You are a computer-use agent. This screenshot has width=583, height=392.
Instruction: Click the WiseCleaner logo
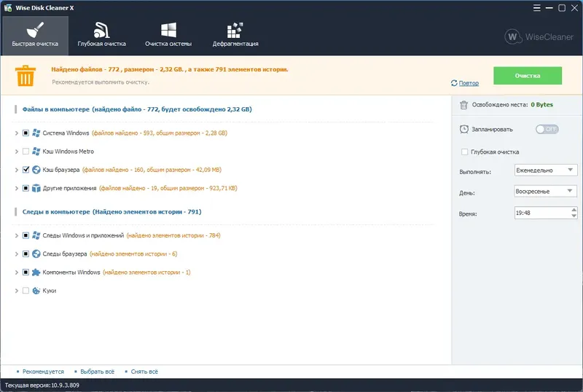click(x=539, y=37)
